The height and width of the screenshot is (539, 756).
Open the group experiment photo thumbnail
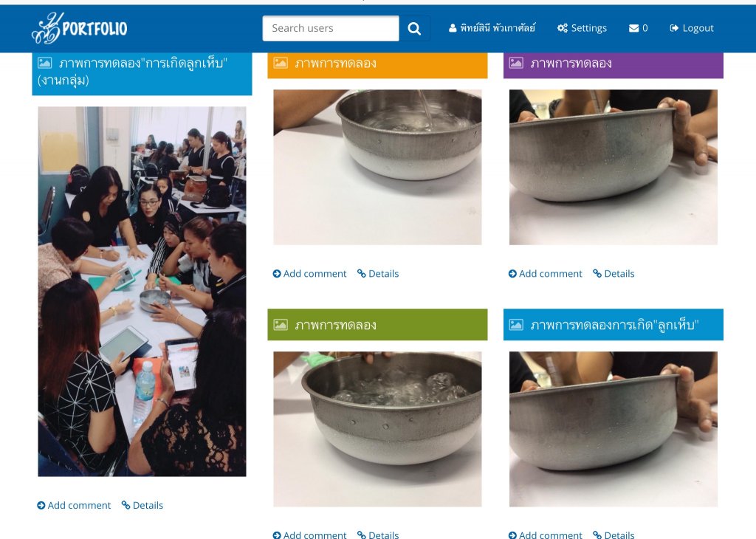142,292
